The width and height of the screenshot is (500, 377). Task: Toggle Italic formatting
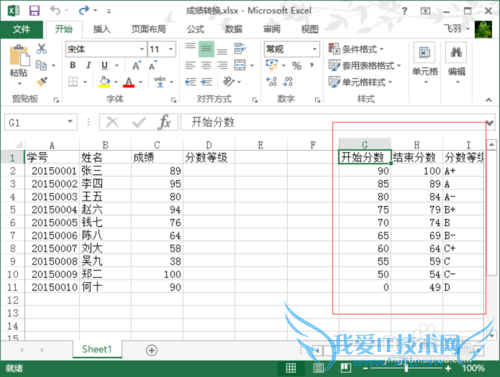(88, 65)
